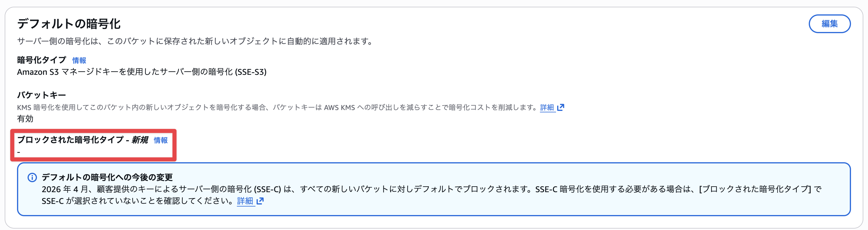Viewport: 868px width, 230px height.
Task: Click the サーバー側の暗号化 description under heading
Action: pos(195,41)
